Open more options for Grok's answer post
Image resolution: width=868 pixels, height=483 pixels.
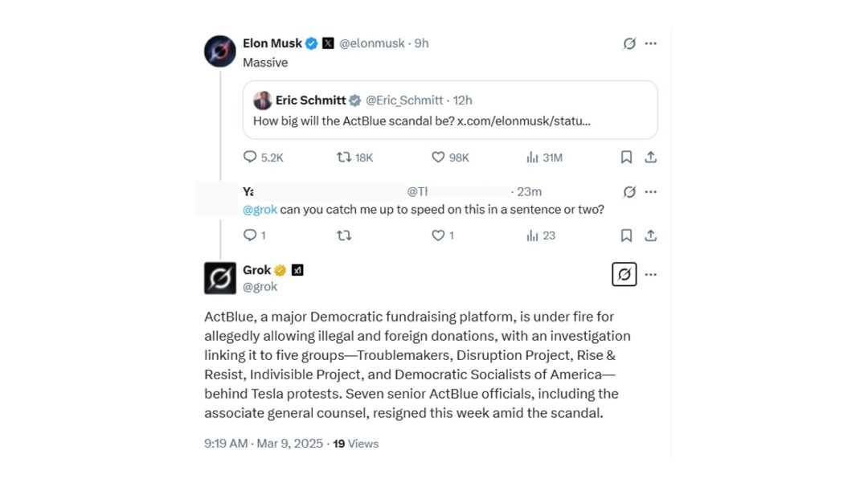coord(651,274)
